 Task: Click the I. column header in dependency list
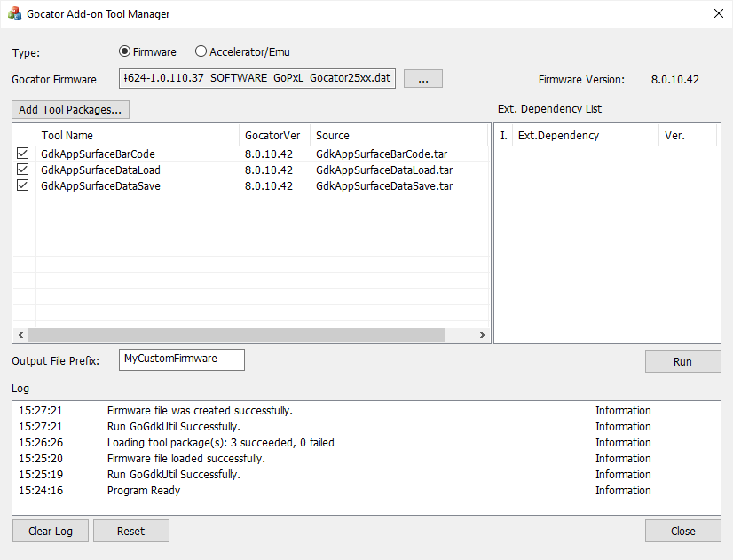(504, 135)
